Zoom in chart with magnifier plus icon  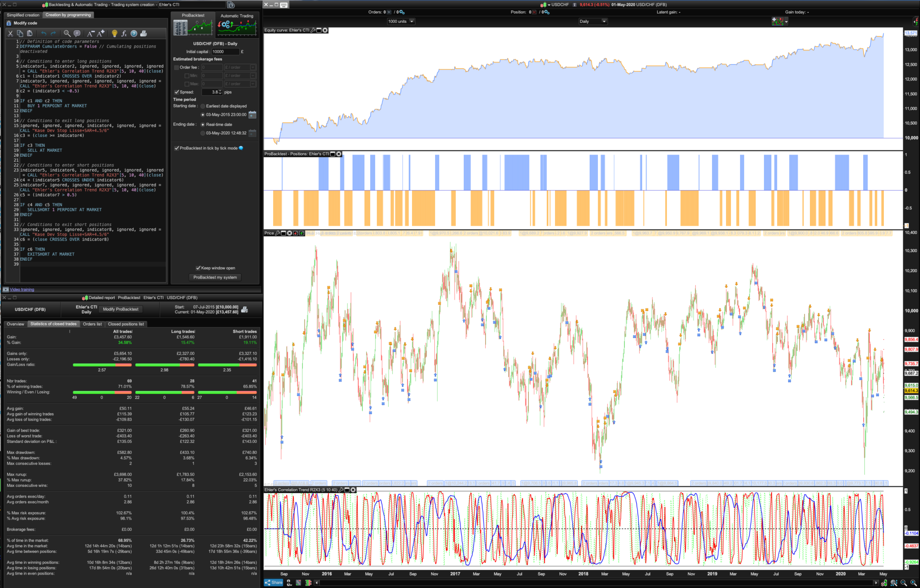[914, 583]
